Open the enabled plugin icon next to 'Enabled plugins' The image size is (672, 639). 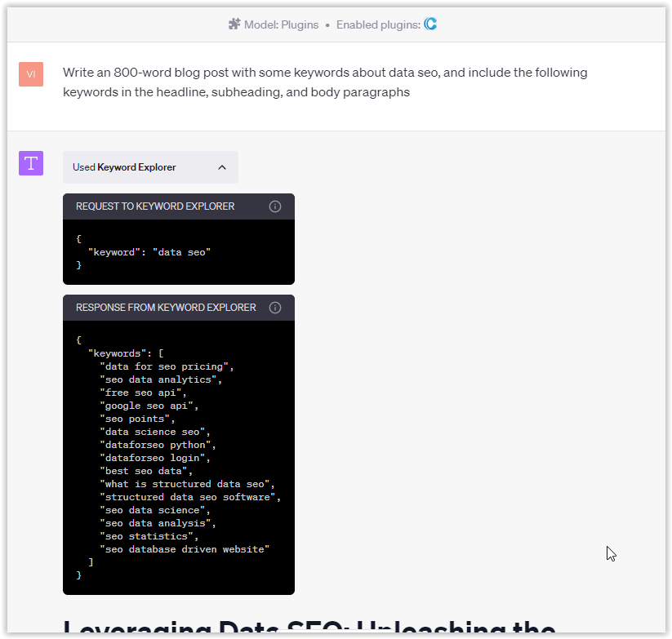point(430,24)
